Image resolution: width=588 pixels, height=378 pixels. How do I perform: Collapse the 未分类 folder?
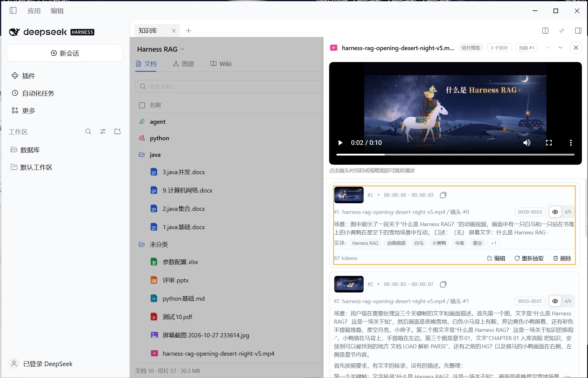point(142,244)
